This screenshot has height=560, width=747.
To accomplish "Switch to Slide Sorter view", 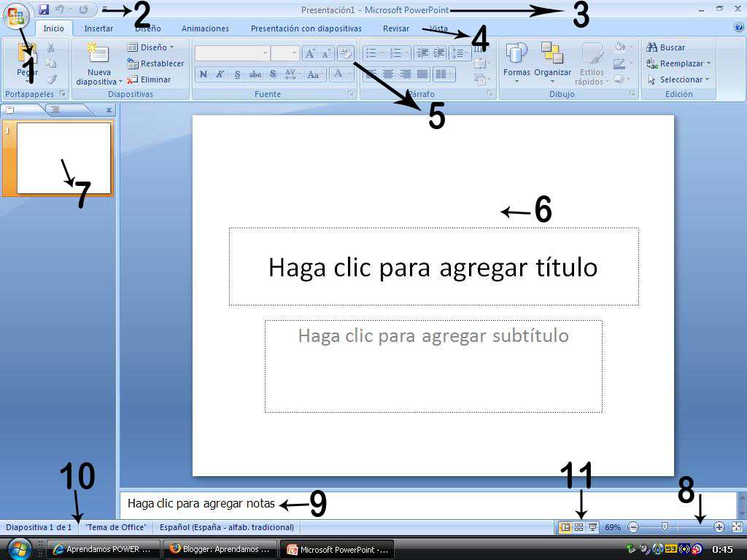I will (578, 527).
